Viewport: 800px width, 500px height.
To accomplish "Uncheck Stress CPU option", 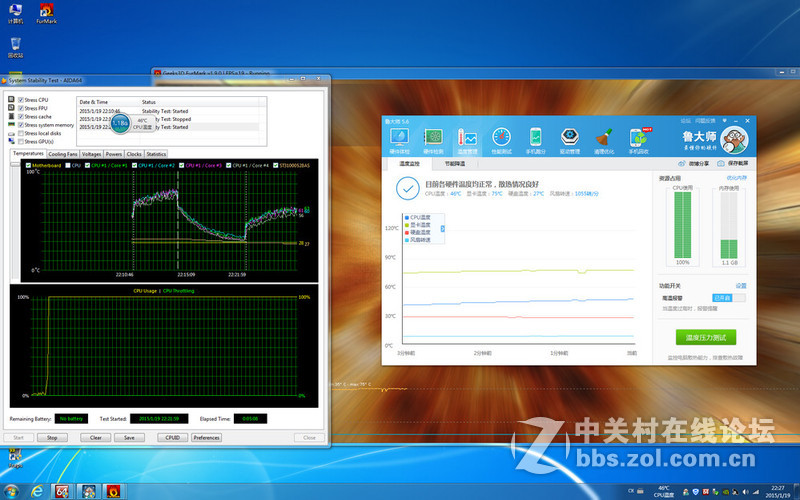I will coord(21,100).
